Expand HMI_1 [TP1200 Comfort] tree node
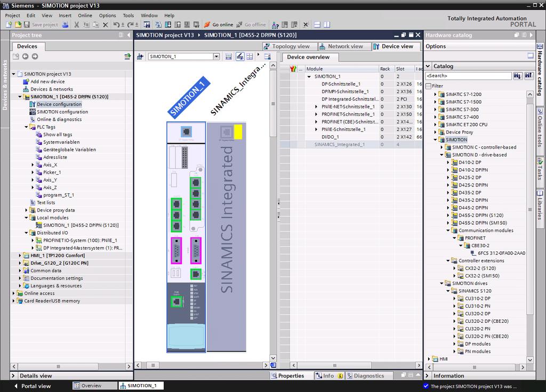 [20, 255]
